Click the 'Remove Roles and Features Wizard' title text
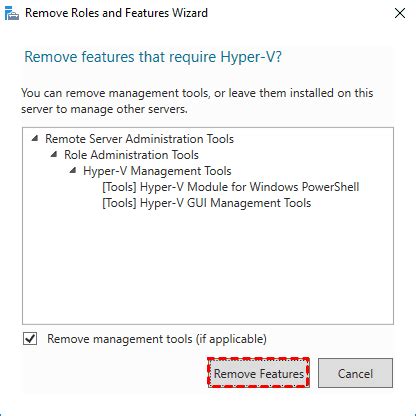The width and height of the screenshot is (416, 416). (x=116, y=13)
